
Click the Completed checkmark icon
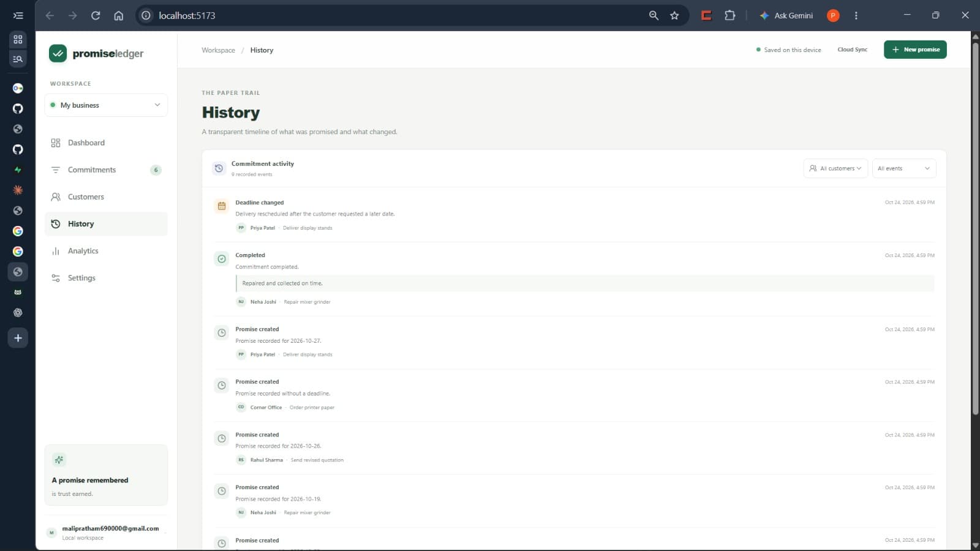click(x=222, y=259)
